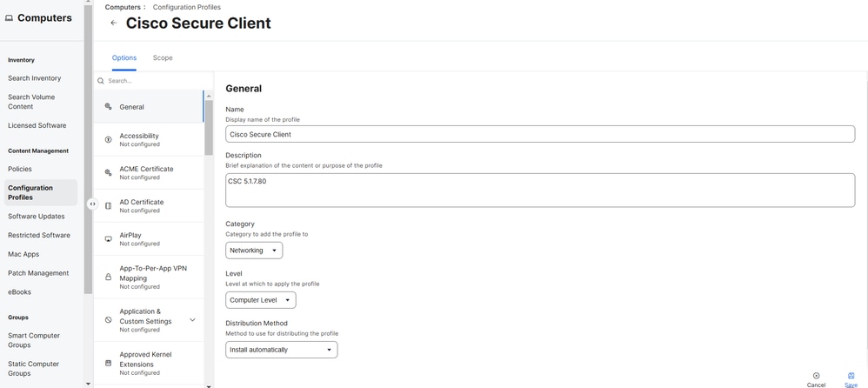This screenshot has height=388, width=868.
Task: Click the App-To-Per-App VPN Mapping lock icon
Action: (x=108, y=278)
